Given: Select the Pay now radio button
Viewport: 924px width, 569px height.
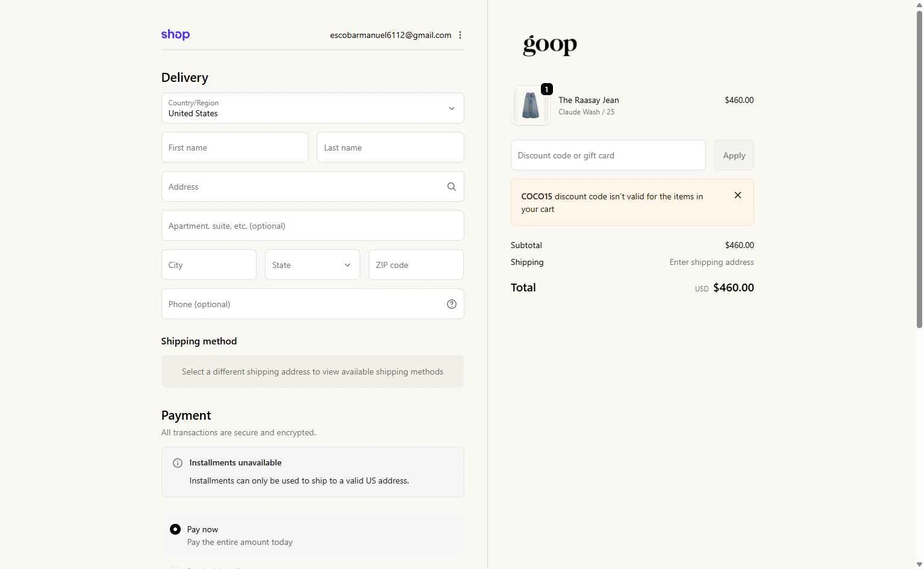Looking at the screenshot, I should [x=175, y=529].
